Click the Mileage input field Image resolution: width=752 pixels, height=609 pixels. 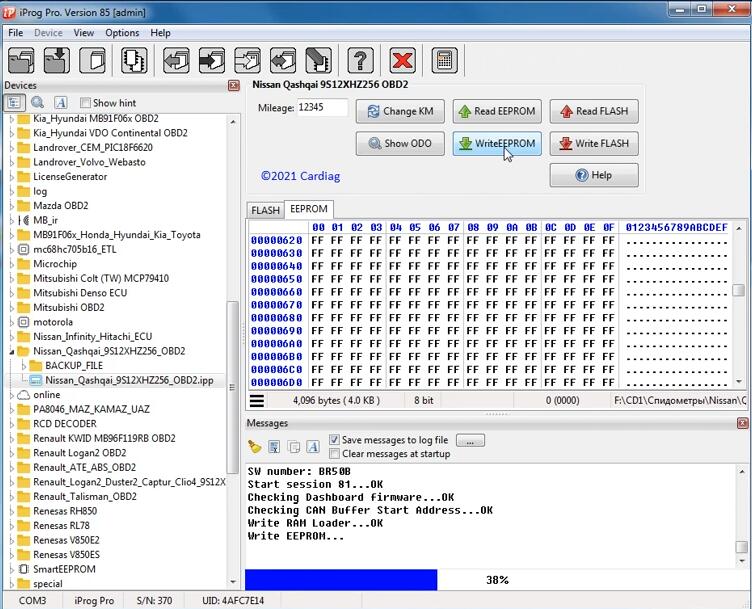(x=322, y=108)
